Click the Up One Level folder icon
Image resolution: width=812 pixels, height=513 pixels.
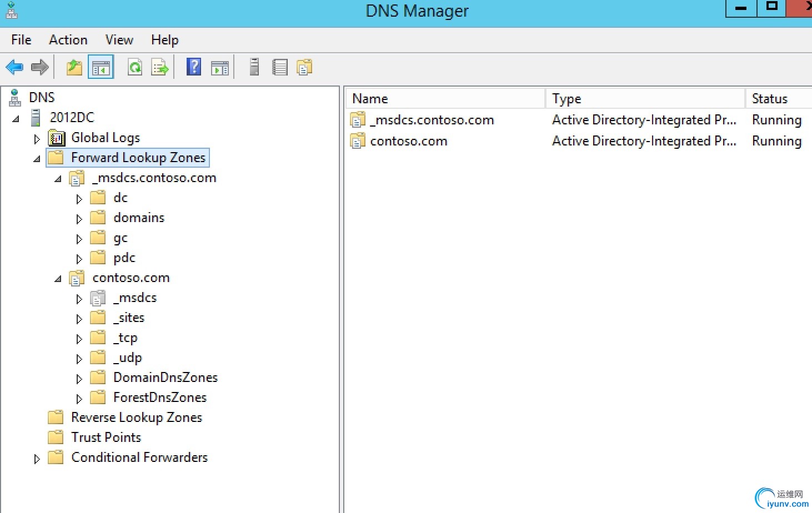point(74,68)
